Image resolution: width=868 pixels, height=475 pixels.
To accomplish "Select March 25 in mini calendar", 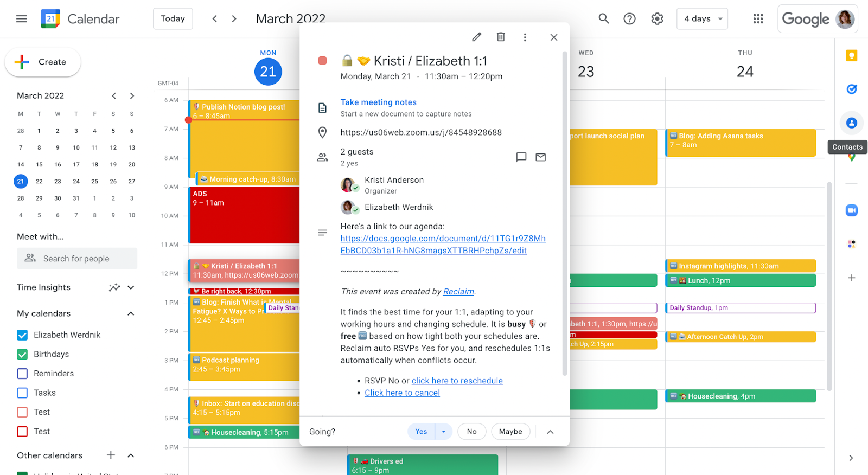I will 94,181.
